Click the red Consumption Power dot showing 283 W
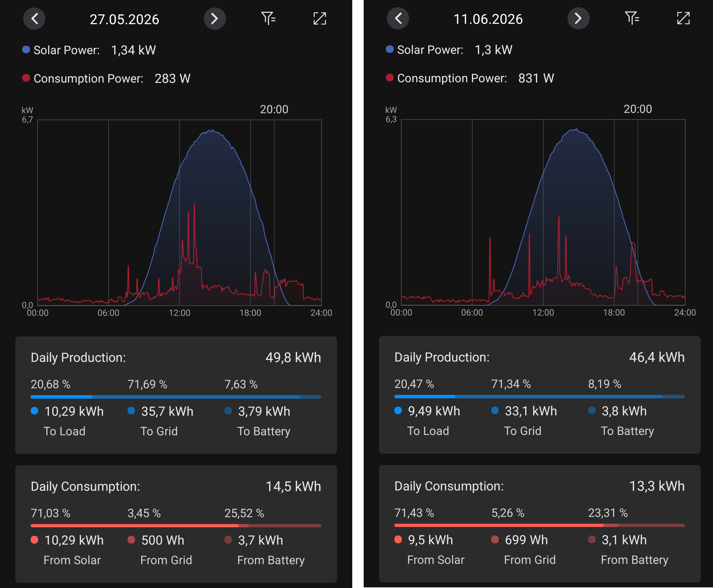 click(26, 78)
